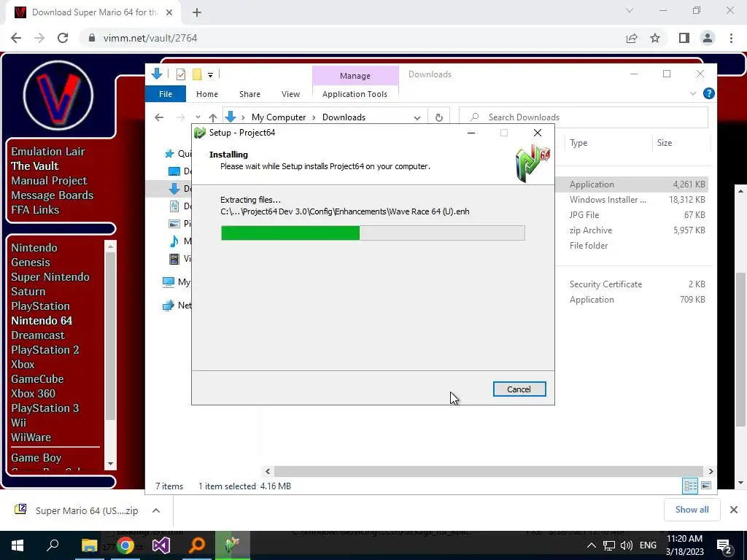Share this page from Chrome toolbar
This screenshot has width=747, height=560.
[632, 38]
